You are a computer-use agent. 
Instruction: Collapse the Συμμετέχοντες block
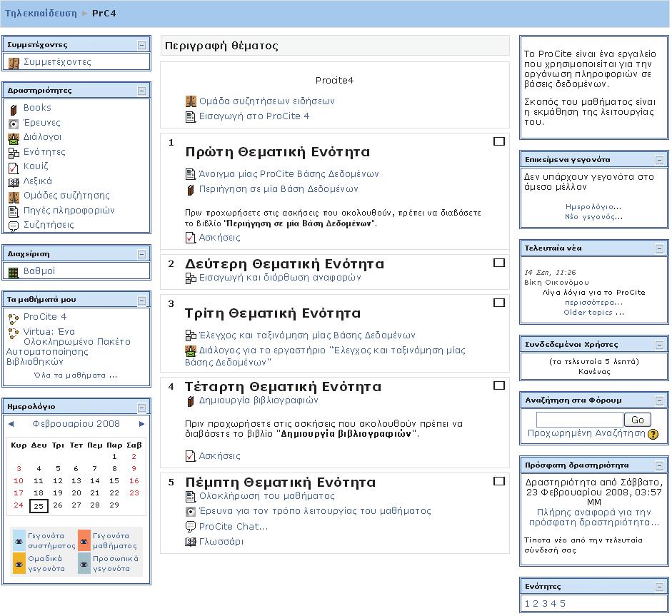point(142,45)
